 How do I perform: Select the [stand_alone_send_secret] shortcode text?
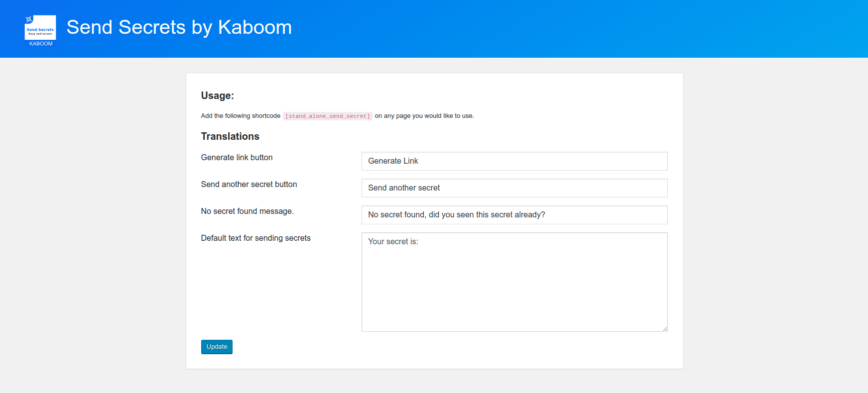328,116
